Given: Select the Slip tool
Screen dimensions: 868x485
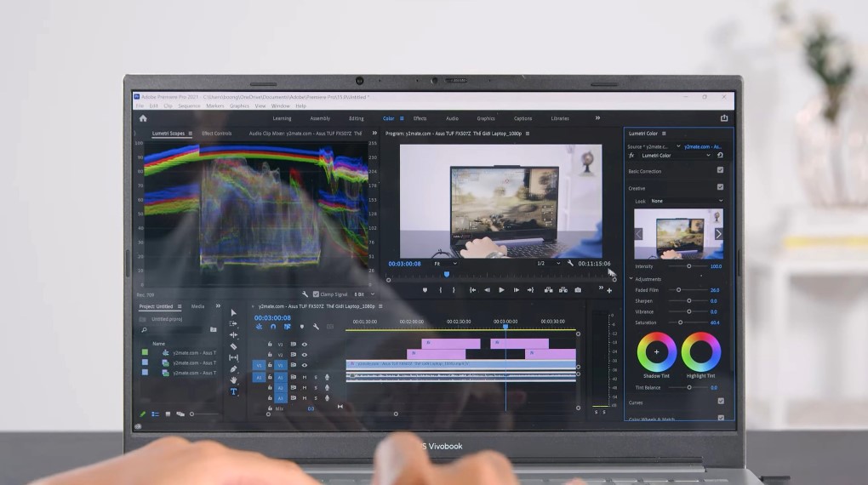Looking at the screenshot, I should [x=233, y=357].
